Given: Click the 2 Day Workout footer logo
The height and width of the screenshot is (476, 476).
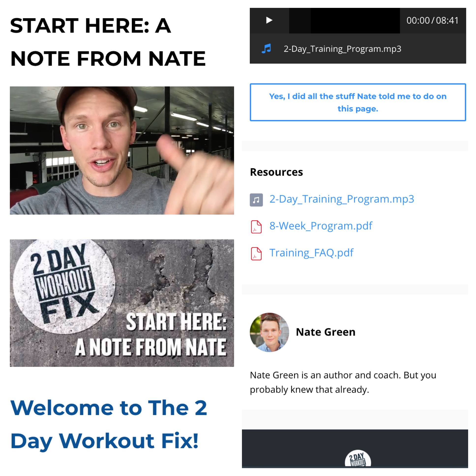Looking at the screenshot, I should (x=358, y=459).
